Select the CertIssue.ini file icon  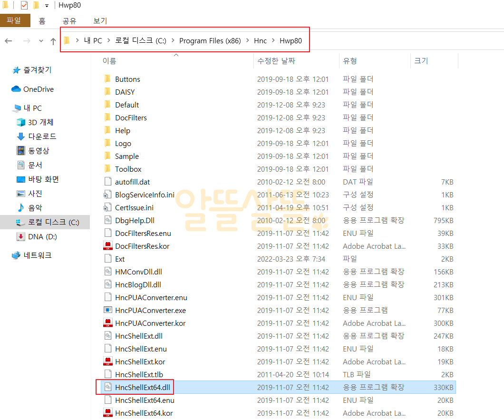pyautogui.click(x=107, y=207)
